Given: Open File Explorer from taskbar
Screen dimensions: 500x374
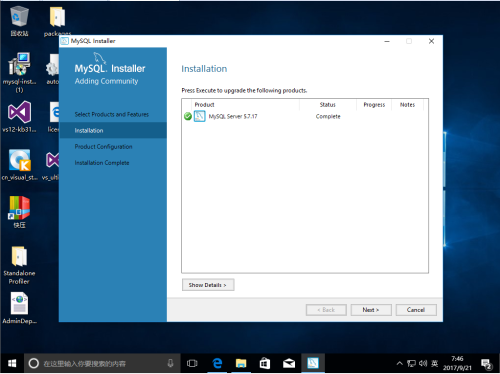Looking at the screenshot, I should 241,363.
